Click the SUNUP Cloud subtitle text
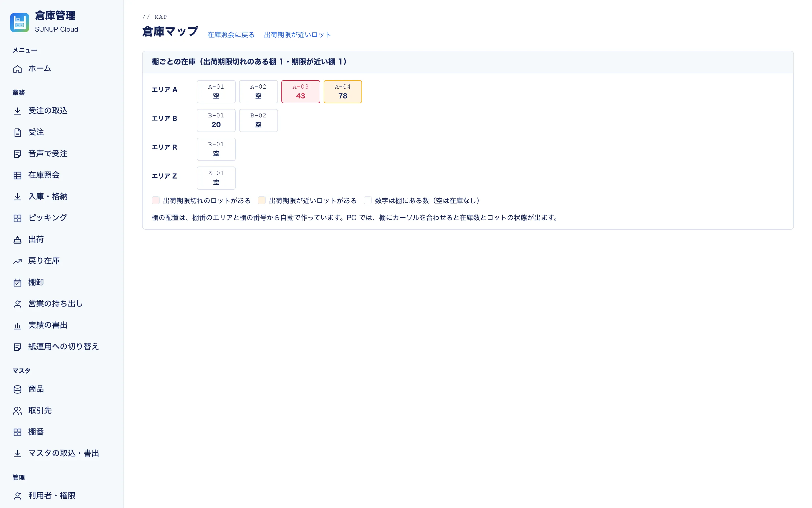This screenshot has height=508, width=812. 56,30
